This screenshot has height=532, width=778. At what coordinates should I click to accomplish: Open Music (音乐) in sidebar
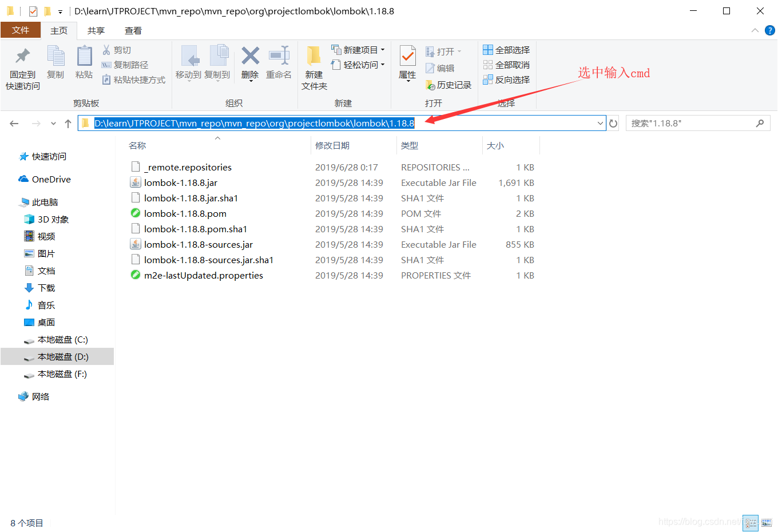[x=40, y=305]
